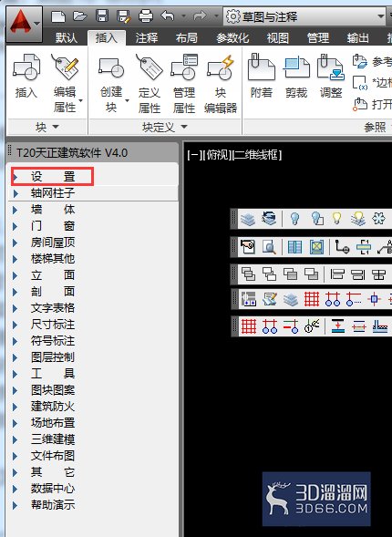Expand the 楼梯其他 tree entry
This screenshot has width=392, height=537.
pos(15,259)
